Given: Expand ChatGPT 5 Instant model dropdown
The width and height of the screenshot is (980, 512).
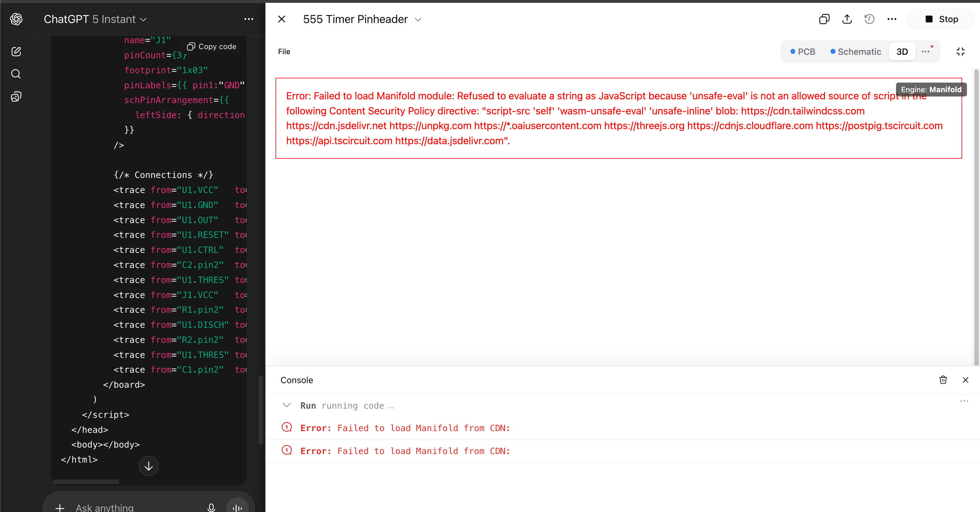Looking at the screenshot, I should pyautogui.click(x=95, y=19).
